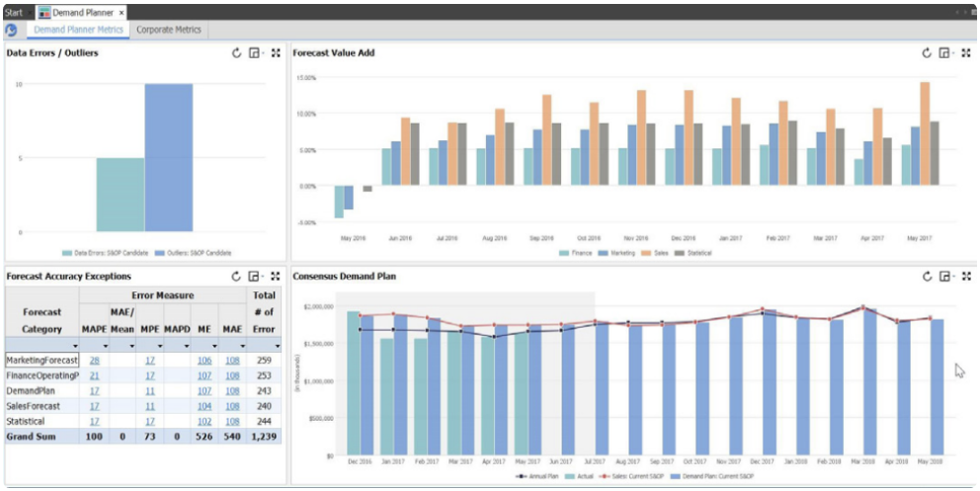Click the round blue icon left of the tabs

(x=12, y=31)
